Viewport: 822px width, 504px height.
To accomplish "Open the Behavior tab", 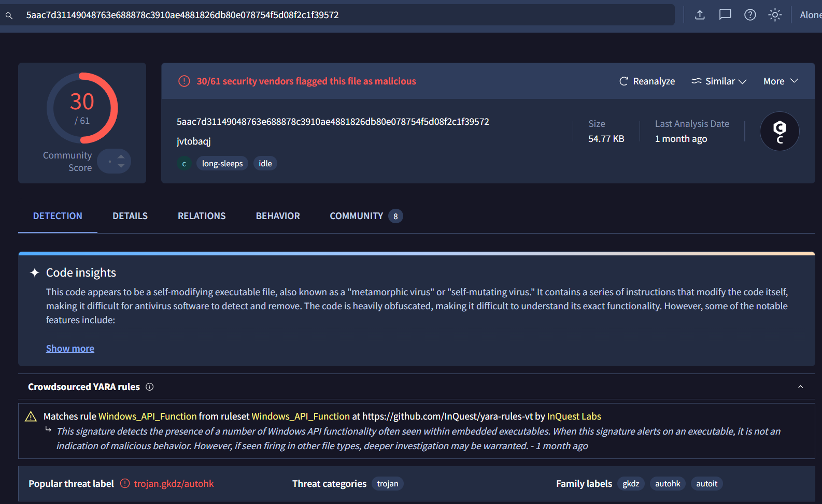I will [278, 216].
